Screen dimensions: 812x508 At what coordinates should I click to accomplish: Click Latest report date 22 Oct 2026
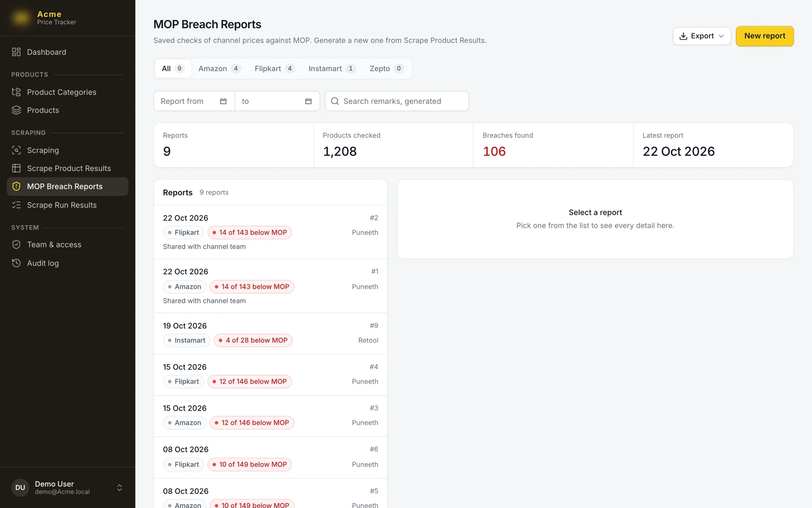[x=678, y=151]
